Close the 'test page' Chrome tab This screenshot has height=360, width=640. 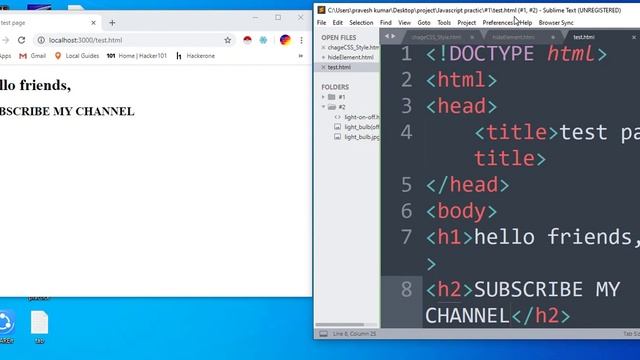pos(93,23)
